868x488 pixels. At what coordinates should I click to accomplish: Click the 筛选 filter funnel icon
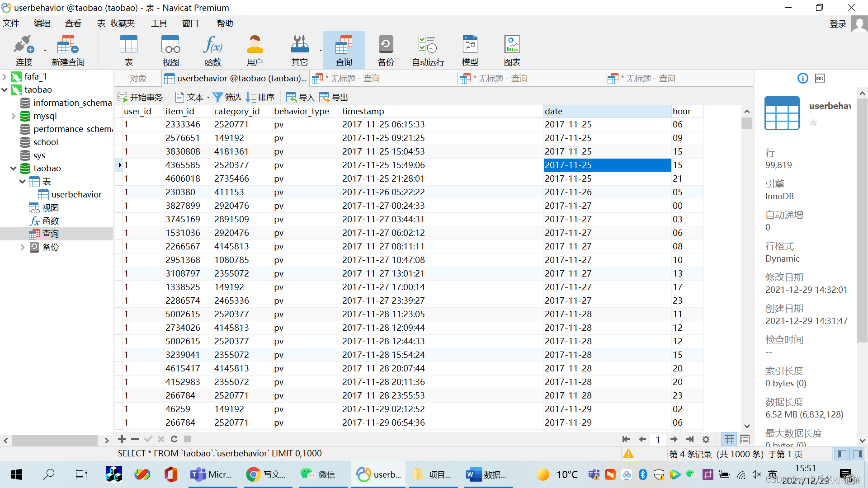pos(218,97)
